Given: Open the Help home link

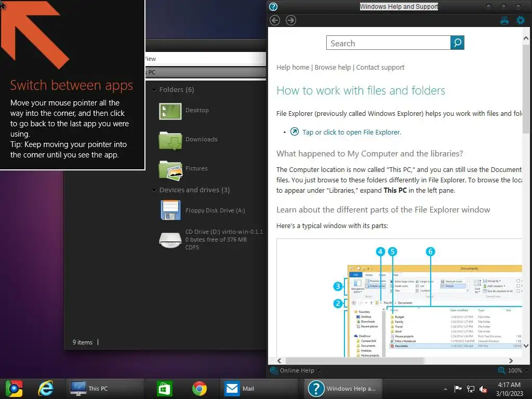Looking at the screenshot, I should pos(293,67).
